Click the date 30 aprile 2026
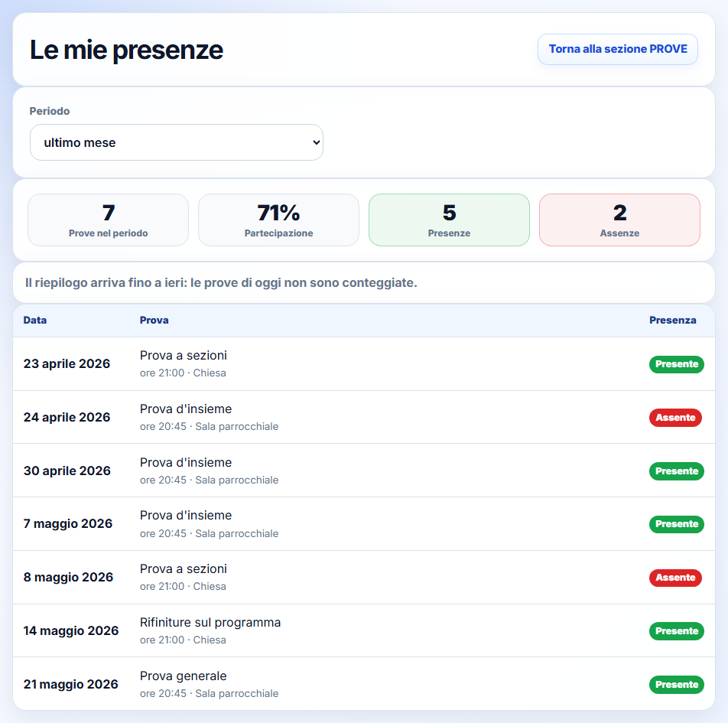The width and height of the screenshot is (728, 723). pos(67,471)
